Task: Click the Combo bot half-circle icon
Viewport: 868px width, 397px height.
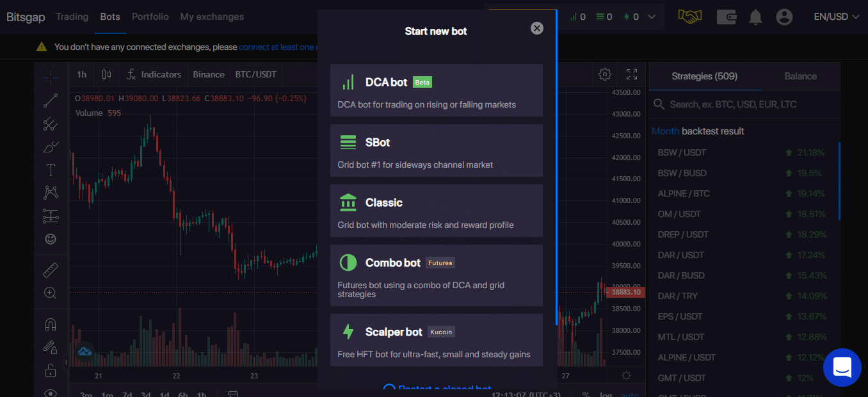Action: (x=348, y=263)
